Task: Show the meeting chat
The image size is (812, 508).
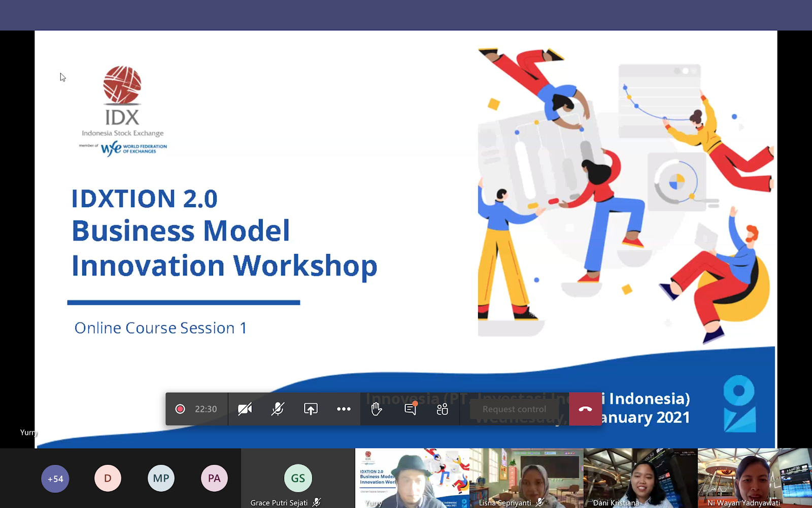Action: tap(410, 409)
